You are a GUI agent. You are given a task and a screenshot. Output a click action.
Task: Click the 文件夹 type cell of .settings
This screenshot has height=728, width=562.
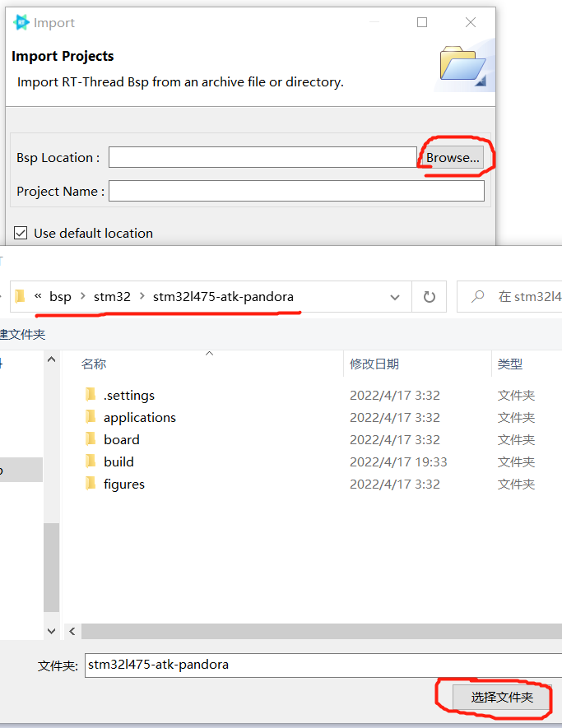coord(516,395)
